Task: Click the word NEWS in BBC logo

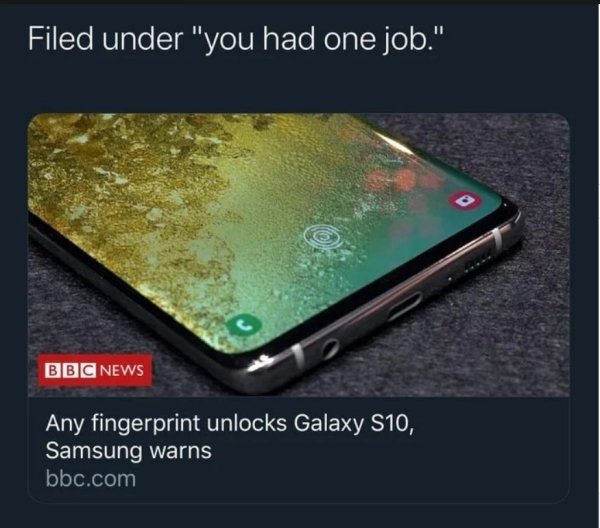Action: click(x=122, y=370)
